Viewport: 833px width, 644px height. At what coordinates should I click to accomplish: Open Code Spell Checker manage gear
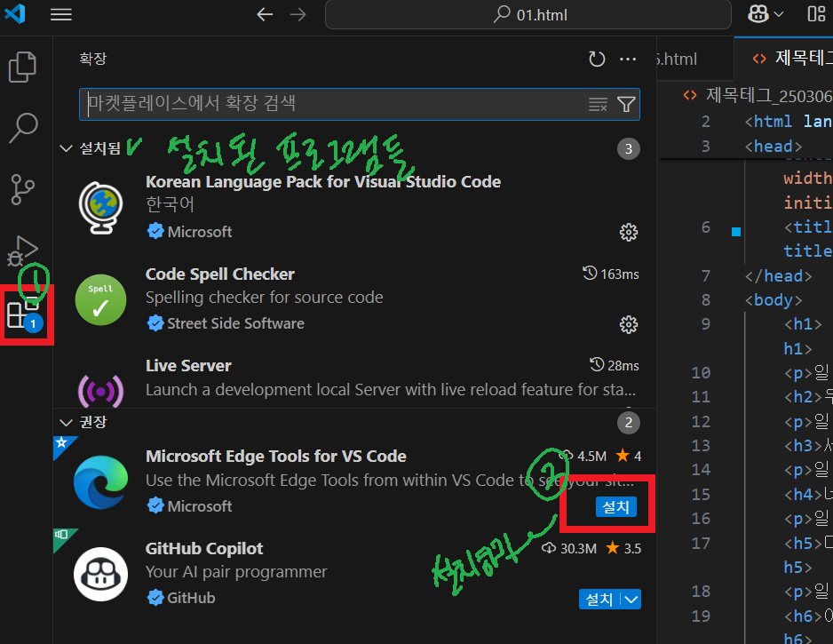[x=629, y=324]
